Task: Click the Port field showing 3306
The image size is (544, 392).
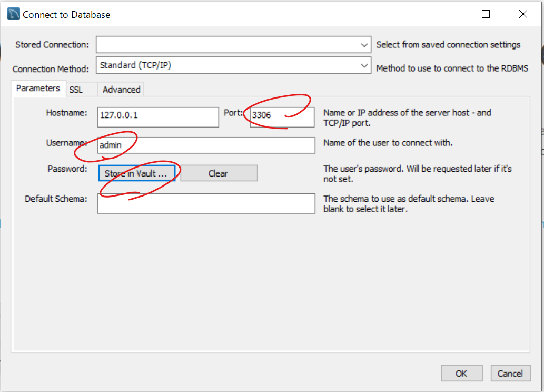Action: [x=282, y=117]
